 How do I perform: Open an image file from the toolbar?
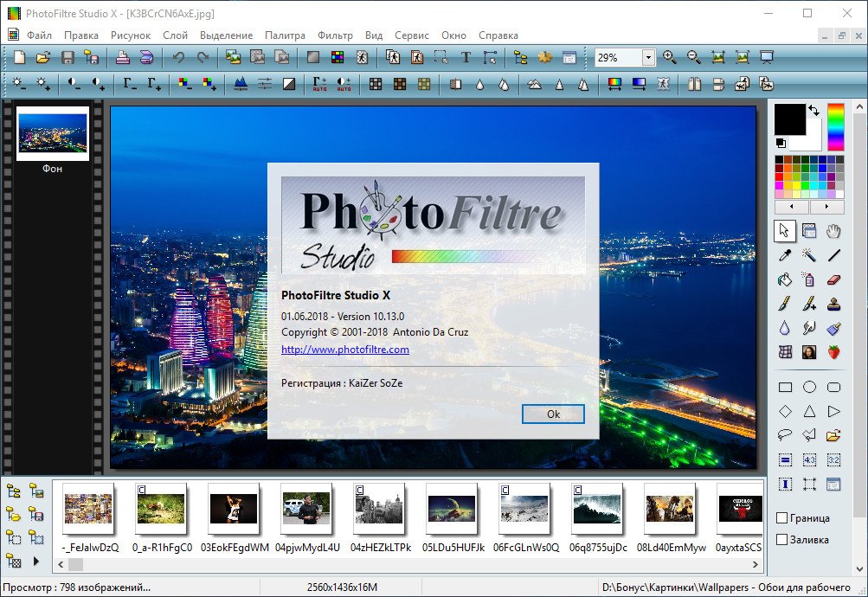(43, 57)
